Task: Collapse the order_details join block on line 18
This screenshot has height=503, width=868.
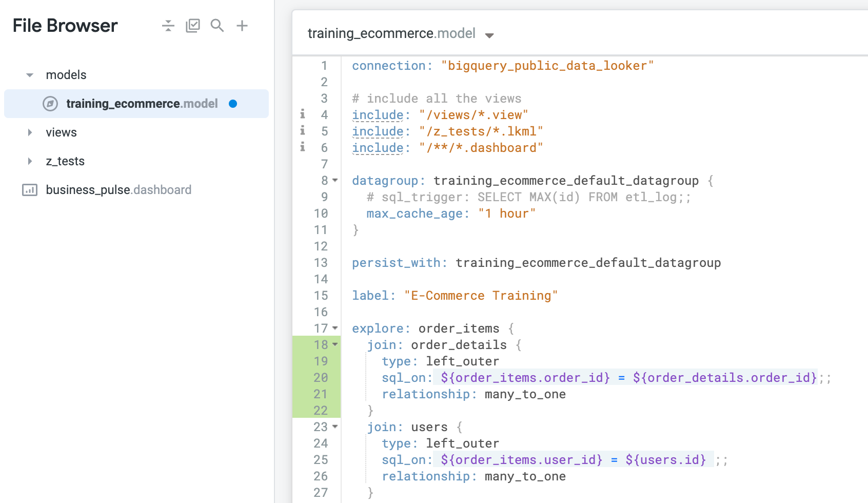Action: [335, 345]
